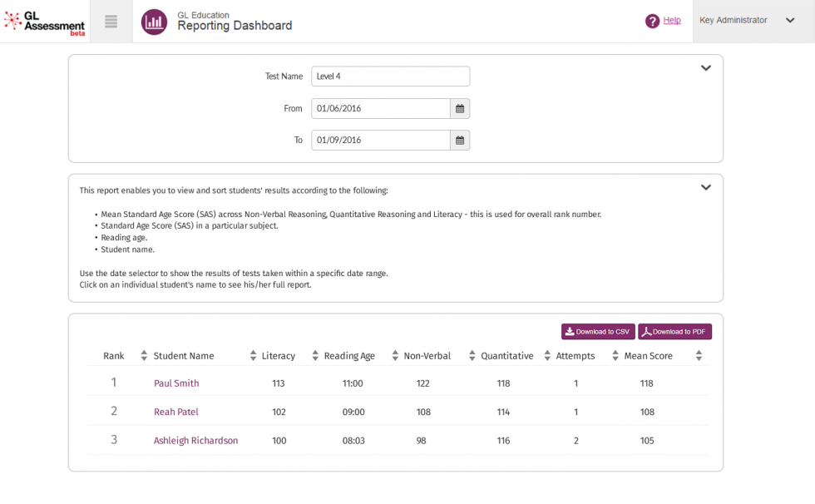The image size is (815, 504).
Task: Click the Student Name column header
Action: click(x=184, y=356)
